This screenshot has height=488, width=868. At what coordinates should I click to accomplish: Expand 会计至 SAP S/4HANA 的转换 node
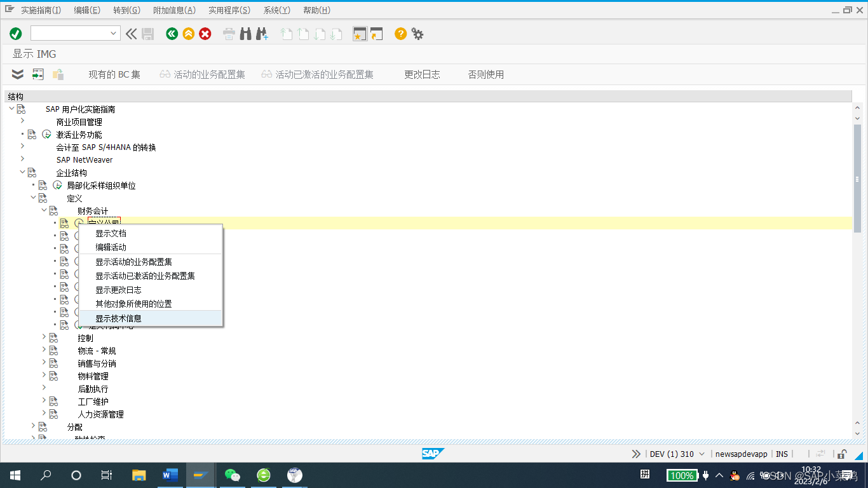(x=22, y=146)
